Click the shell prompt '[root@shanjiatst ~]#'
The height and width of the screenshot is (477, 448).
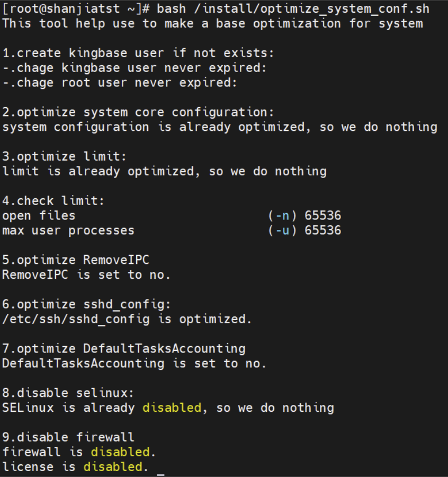coord(76,8)
